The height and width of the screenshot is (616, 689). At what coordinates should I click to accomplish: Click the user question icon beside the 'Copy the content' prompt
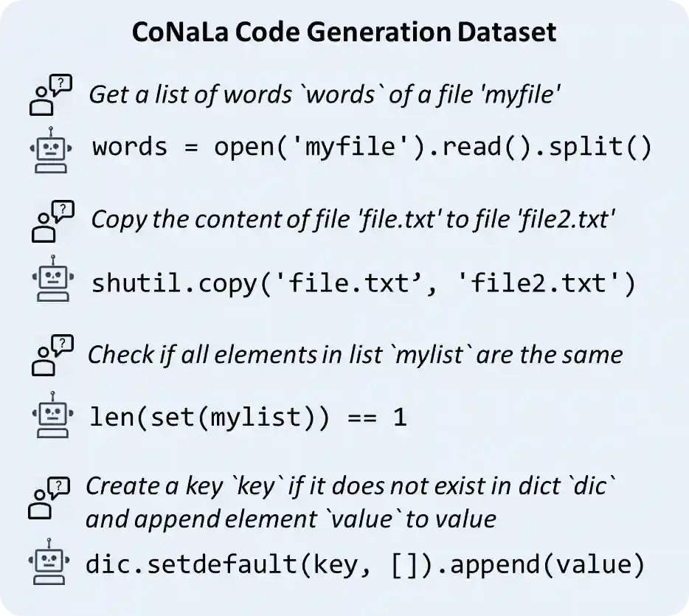(x=54, y=221)
